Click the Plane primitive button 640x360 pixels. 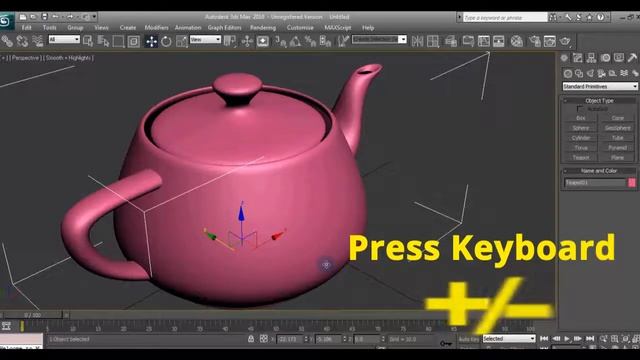[617, 157]
